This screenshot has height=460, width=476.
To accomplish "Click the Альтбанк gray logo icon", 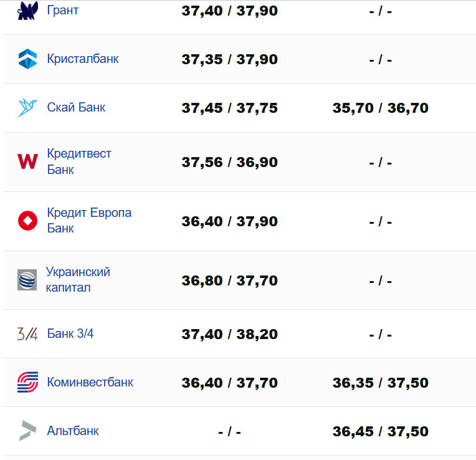I will click(28, 431).
